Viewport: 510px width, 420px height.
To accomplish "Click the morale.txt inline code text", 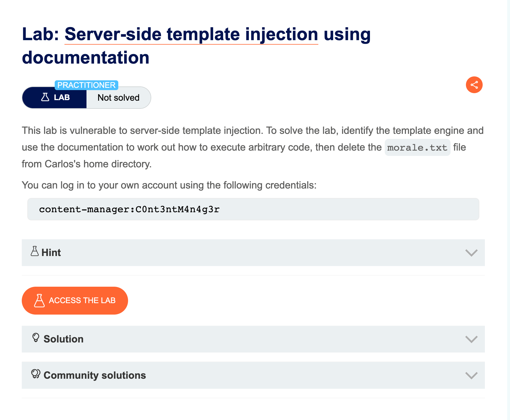I will [417, 148].
